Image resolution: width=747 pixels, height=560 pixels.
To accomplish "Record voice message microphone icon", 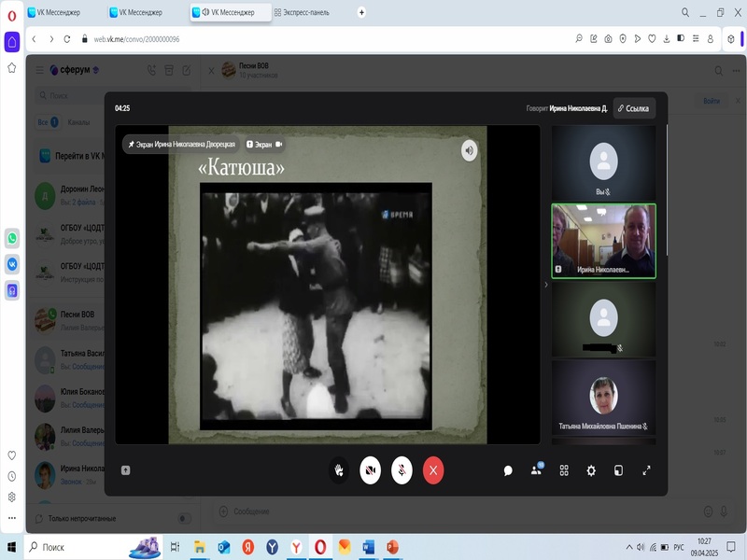I will click(x=725, y=511).
